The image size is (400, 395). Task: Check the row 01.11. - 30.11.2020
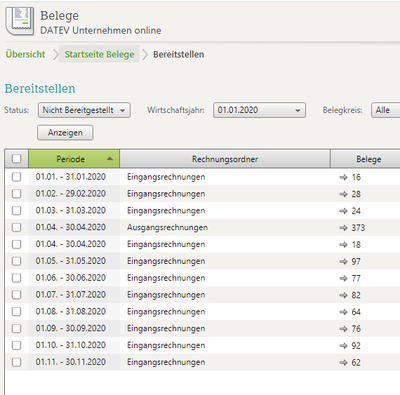tap(16, 362)
